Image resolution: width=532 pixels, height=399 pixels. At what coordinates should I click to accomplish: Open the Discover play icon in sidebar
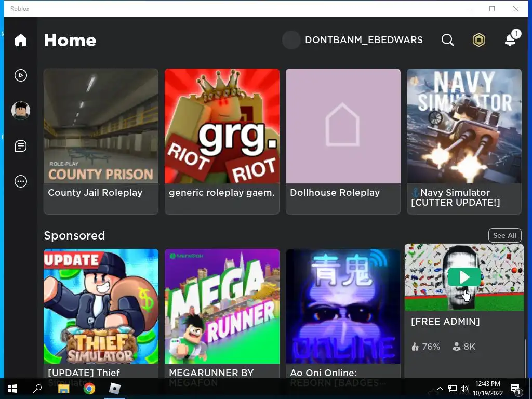[x=21, y=75]
